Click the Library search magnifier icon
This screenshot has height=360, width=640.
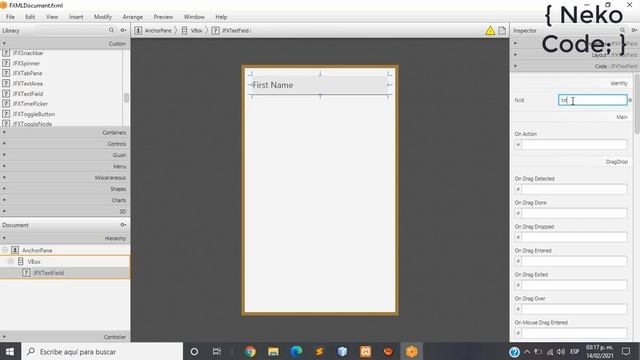click(111, 30)
